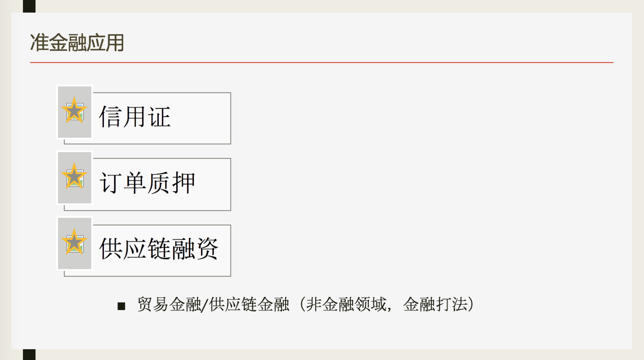Image resolution: width=644 pixels, height=360 pixels.
Task: Select the 订单质押 text label
Action: [x=147, y=183]
